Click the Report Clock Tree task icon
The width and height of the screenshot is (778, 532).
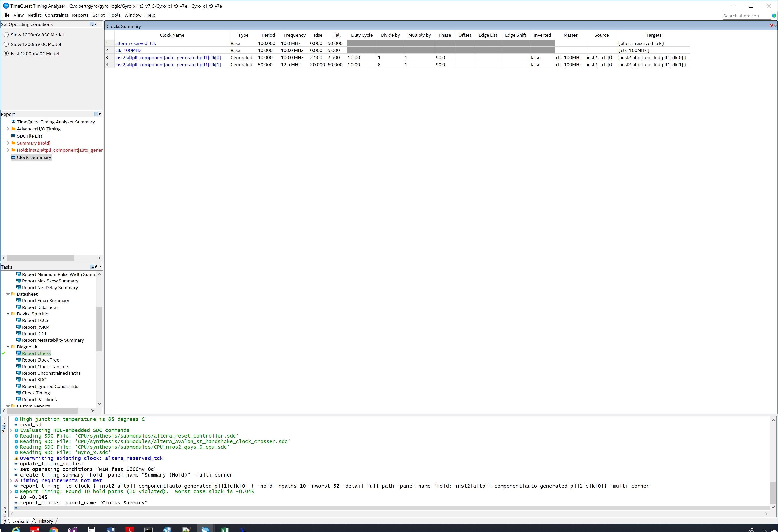(18, 360)
